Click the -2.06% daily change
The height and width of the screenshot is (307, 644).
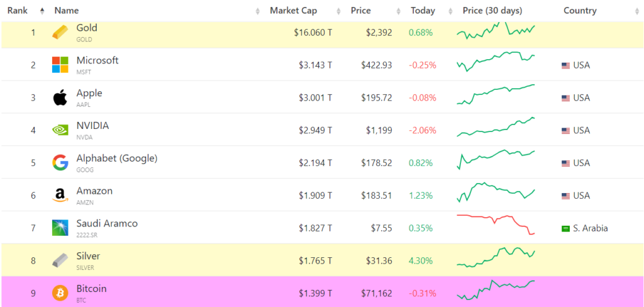click(x=422, y=131)
